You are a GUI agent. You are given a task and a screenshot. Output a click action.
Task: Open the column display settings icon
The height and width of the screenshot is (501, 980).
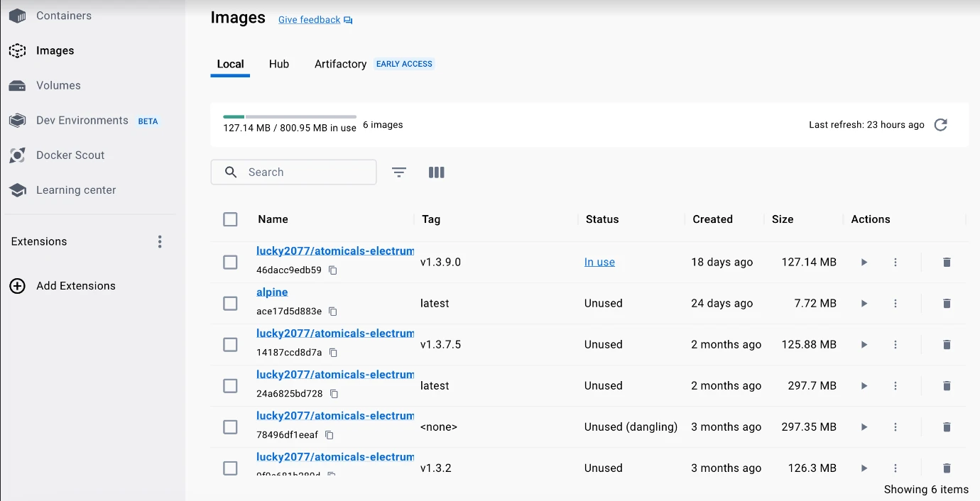click(x=437, y=172)
